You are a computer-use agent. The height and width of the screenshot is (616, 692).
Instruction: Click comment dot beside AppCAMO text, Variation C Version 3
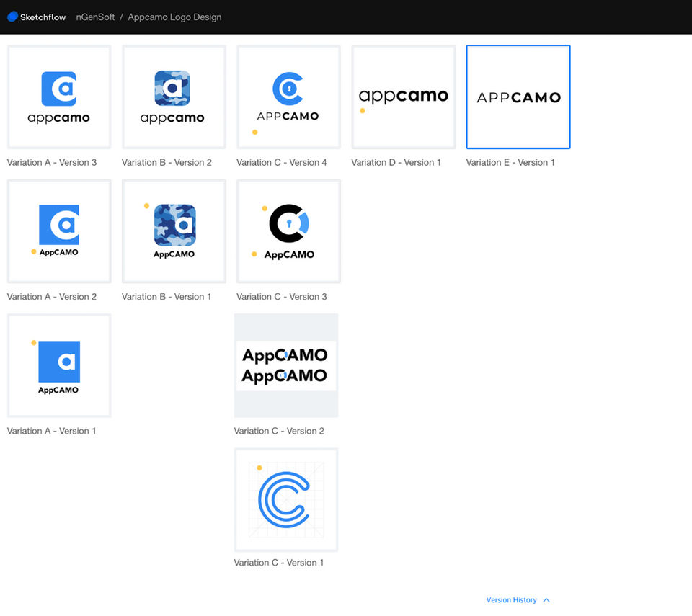pyautogui.click(x=254, y=254)
